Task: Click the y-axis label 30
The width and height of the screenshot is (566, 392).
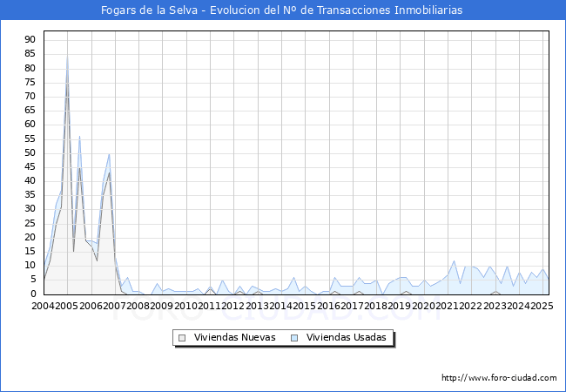Action: 30,209
